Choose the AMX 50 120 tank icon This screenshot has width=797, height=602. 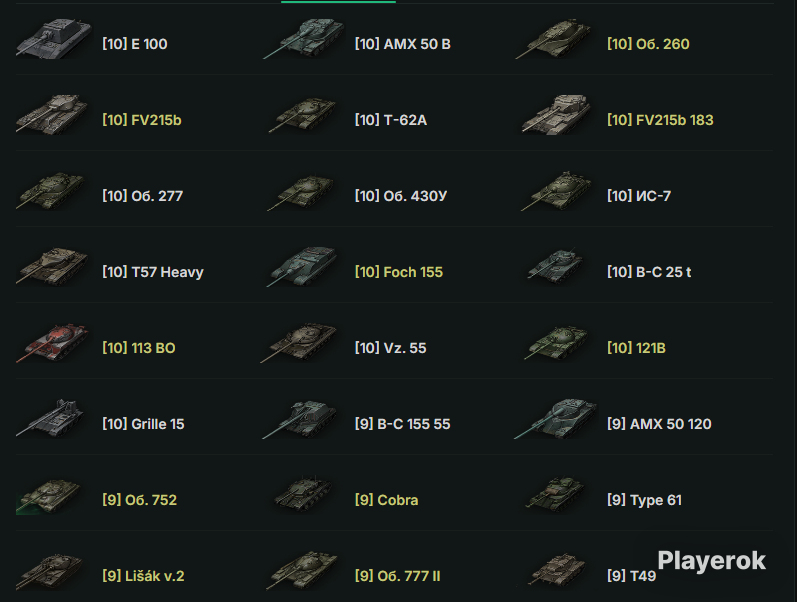[556, 418]
